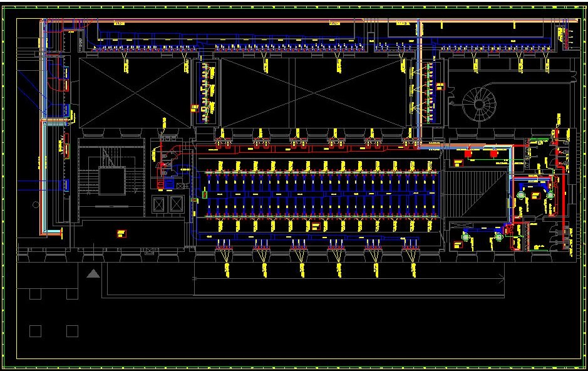Select the right elevator shaft box
The height and width of the screenshot is (371, 588).
(x=177, y=204)
